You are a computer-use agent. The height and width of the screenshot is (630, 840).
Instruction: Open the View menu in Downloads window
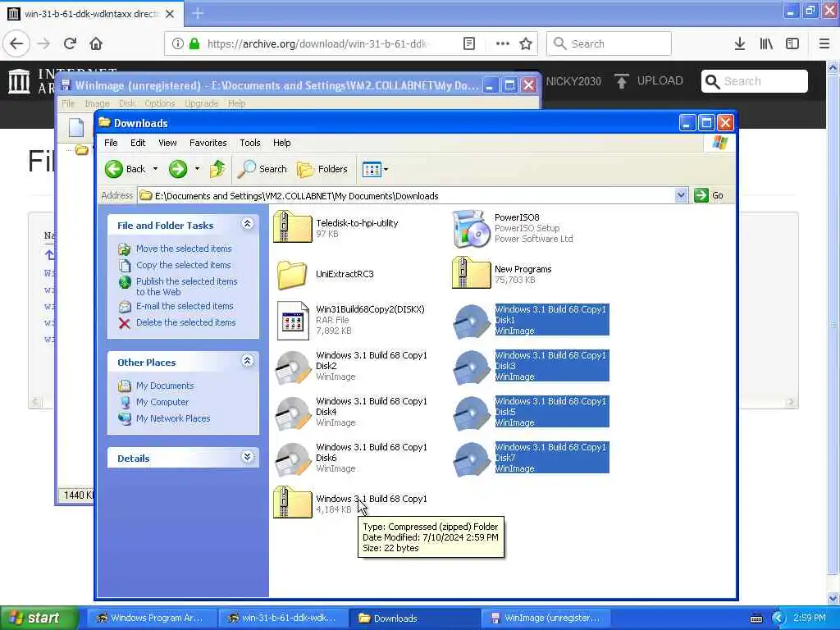point(167,143)
